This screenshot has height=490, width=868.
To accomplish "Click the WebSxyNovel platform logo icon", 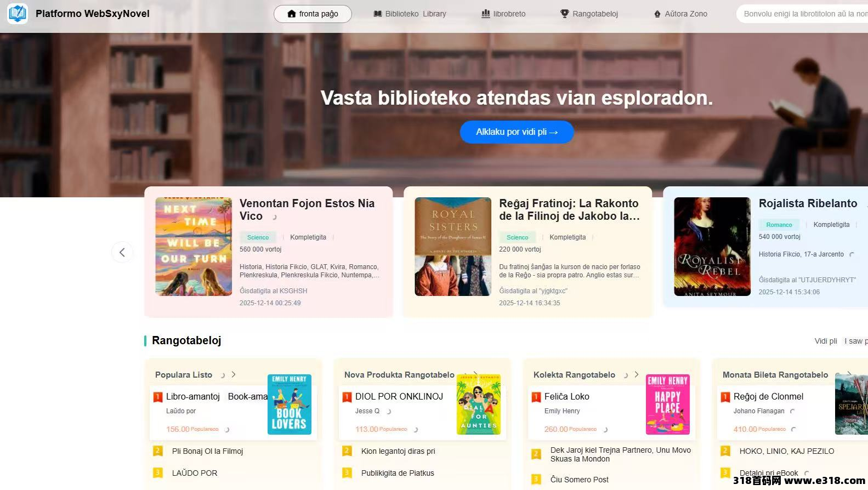I will (18, 13).
